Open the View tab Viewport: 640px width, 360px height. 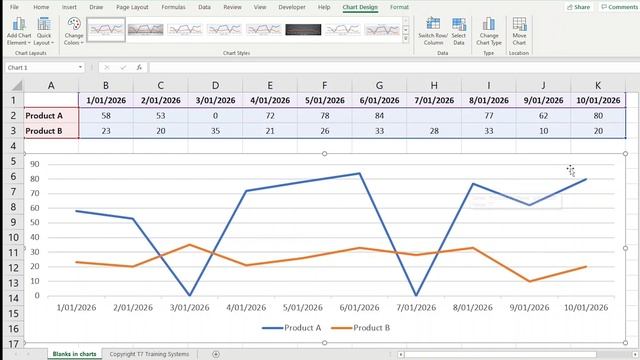(x=260, y=7)
